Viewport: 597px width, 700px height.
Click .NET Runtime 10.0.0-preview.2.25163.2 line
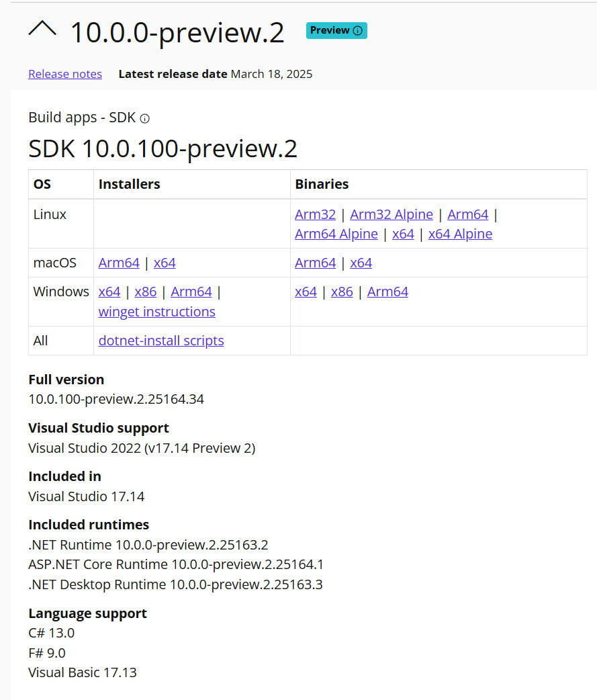tap(148, 545)
